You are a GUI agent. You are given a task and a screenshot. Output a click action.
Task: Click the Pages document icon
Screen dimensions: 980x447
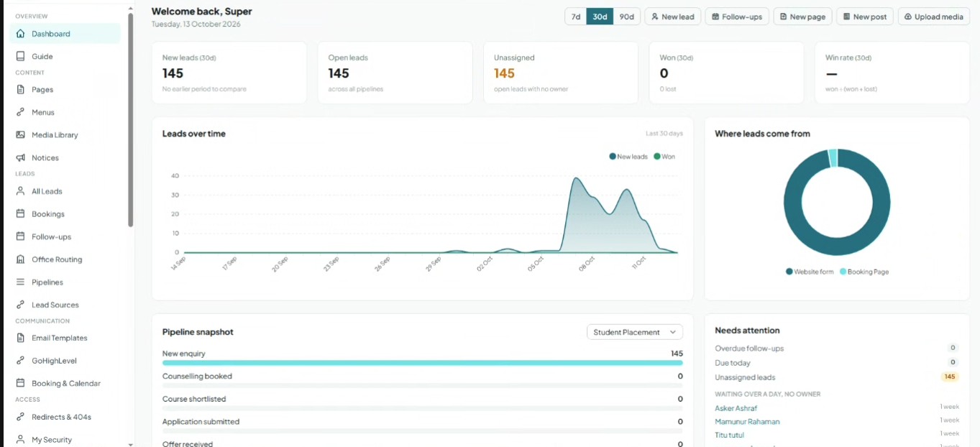[20, 90]
